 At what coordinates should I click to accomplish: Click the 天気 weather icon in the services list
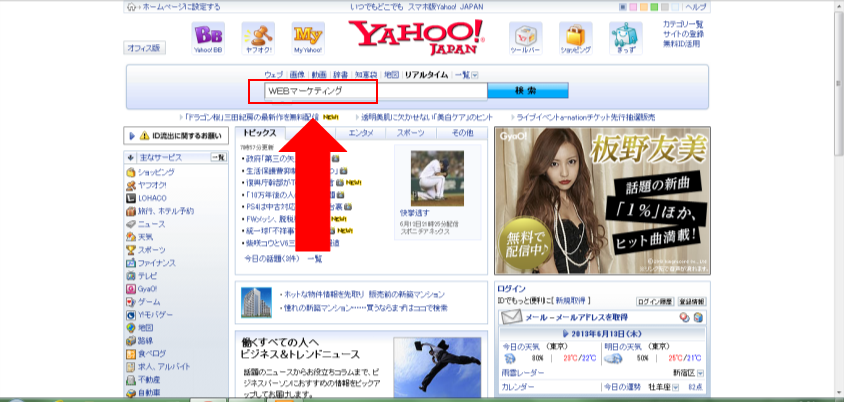pyautogui.click(x=130, y=237)
